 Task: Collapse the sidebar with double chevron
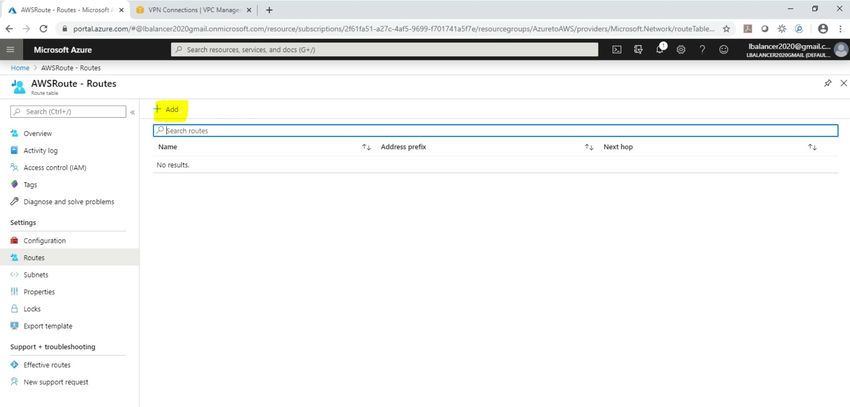pyautogui.click(x=132, y=112)
